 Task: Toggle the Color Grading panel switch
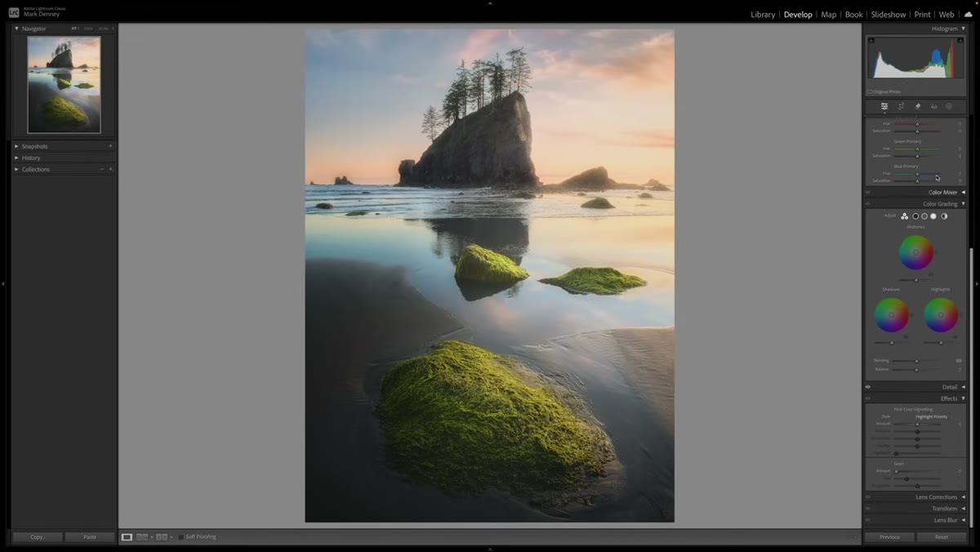868,204
